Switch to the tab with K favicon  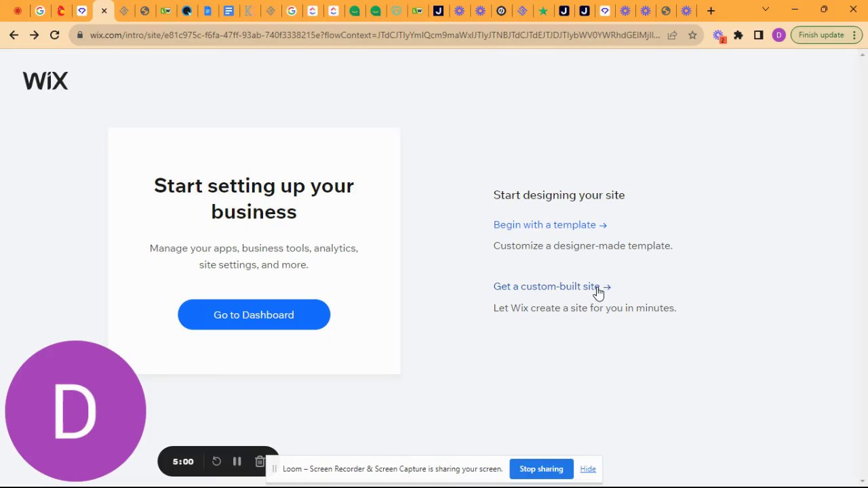click(x=249, y=11)
